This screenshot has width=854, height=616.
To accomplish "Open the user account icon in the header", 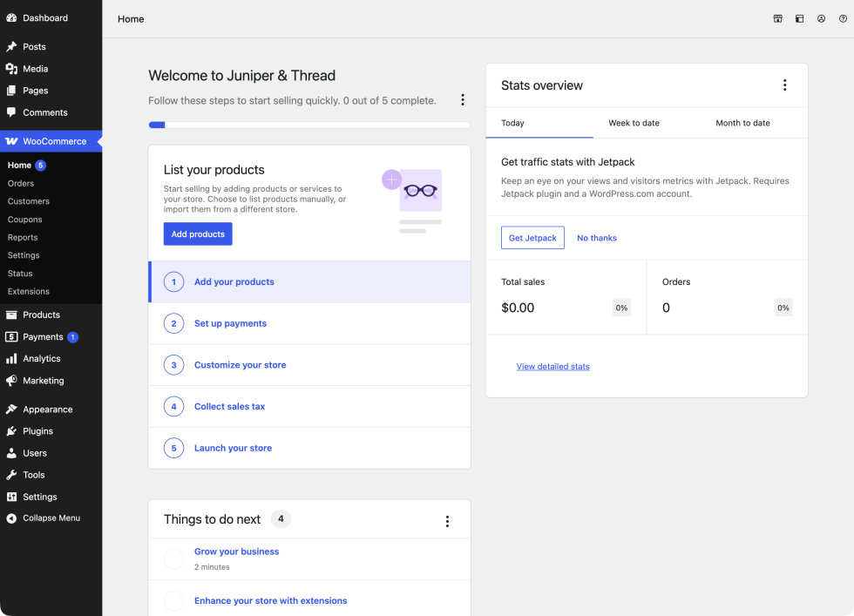I will pyautogui.click(x=821, y=18).
